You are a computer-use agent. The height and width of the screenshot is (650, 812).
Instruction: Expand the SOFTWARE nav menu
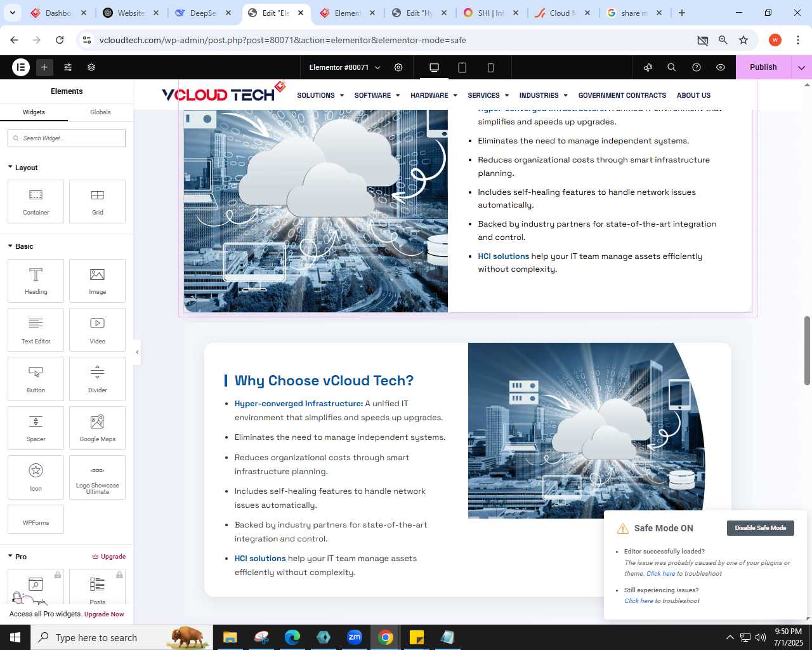(377, 95)
